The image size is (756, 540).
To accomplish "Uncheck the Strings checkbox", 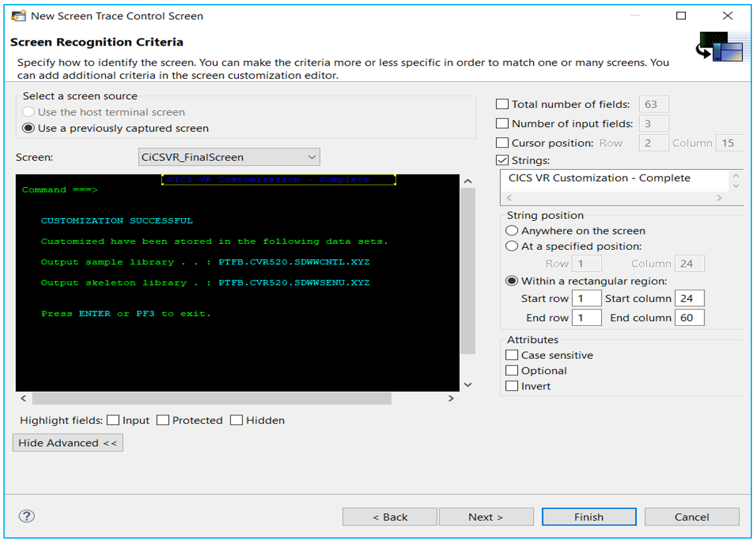I will [502, 160].
